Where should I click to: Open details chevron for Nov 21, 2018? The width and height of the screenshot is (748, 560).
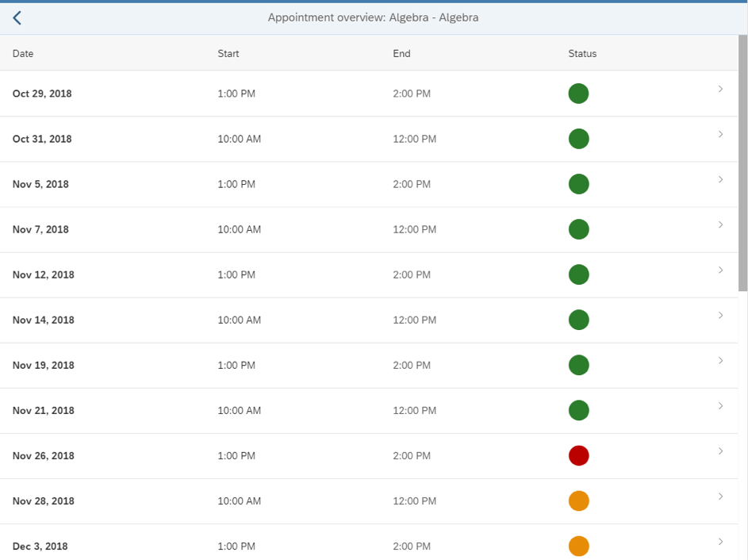coord(720,406)
